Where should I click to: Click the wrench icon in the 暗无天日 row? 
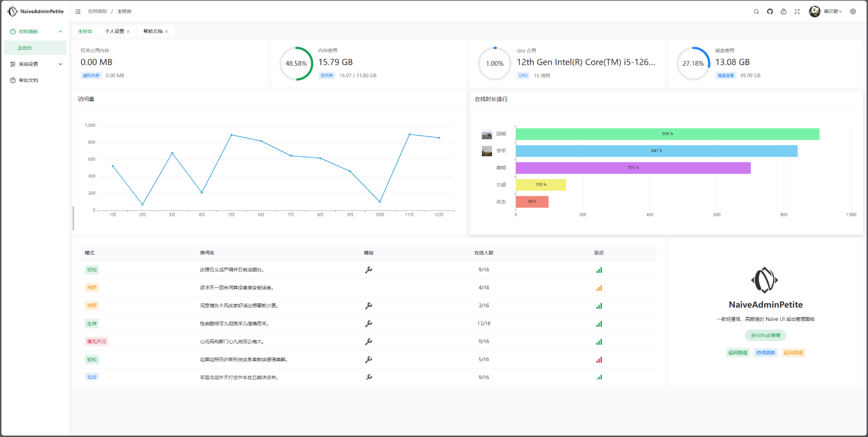pyautogui.click(x=369, y=342)
